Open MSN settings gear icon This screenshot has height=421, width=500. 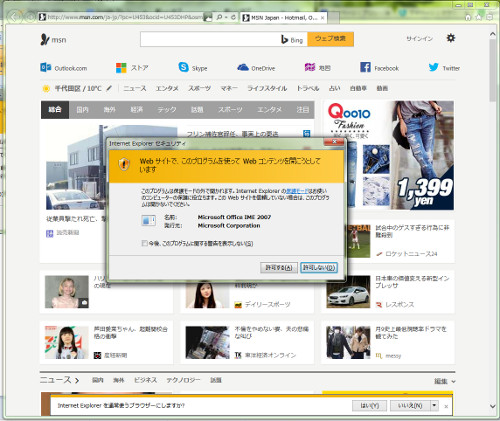point(451,38)
